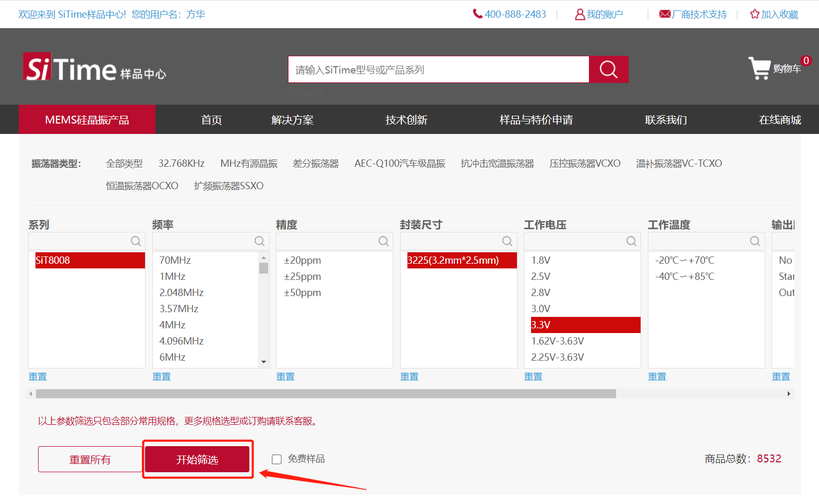Screen dimensions: 819x504
Task: Select -20℃~+70℃ temperature range
Action: 685,260
